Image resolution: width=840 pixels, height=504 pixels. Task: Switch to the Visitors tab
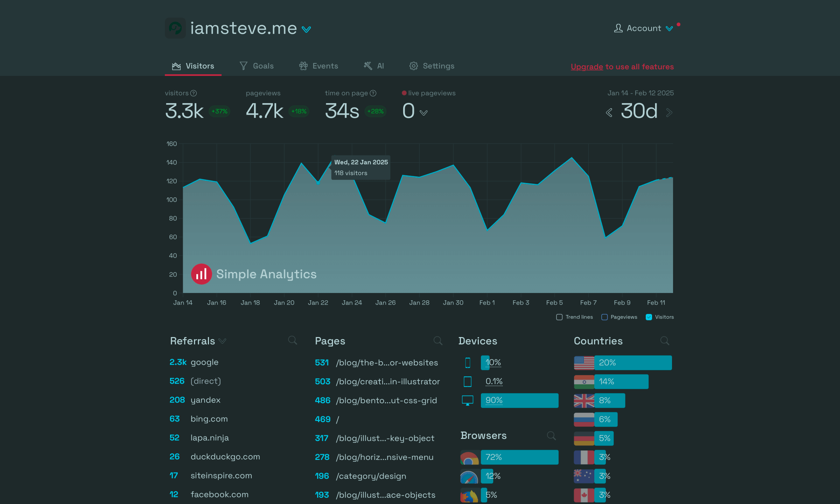193,66
